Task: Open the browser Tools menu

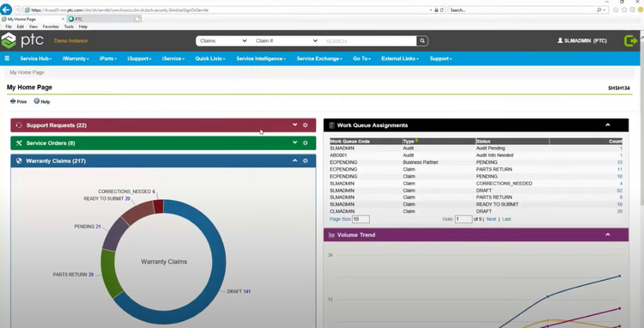Action: 69,27
